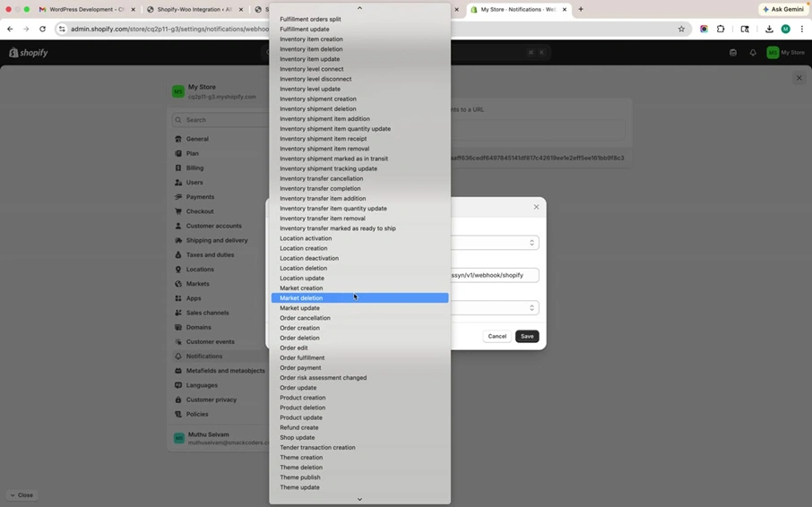Click the Markets globe icon in sidebar
The height and width of the screenshot is (507, 812).
[178, 284]
